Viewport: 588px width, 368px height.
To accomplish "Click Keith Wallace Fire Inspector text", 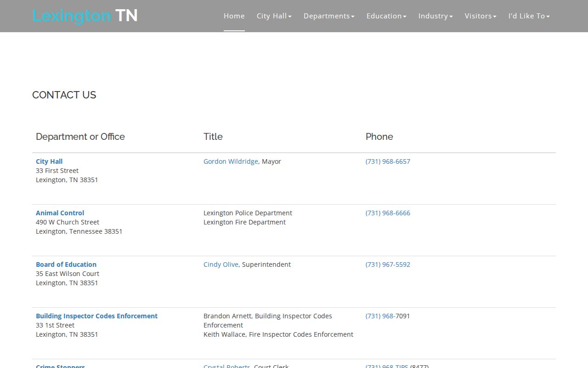I will pos(278,334).
